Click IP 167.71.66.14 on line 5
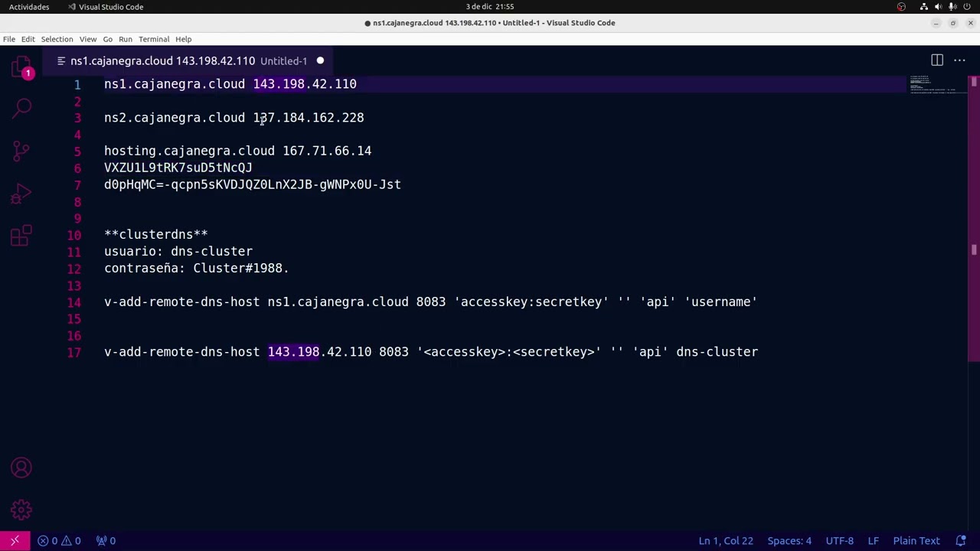The width and height of the screenshot is (980, 551). click(327, 151)
